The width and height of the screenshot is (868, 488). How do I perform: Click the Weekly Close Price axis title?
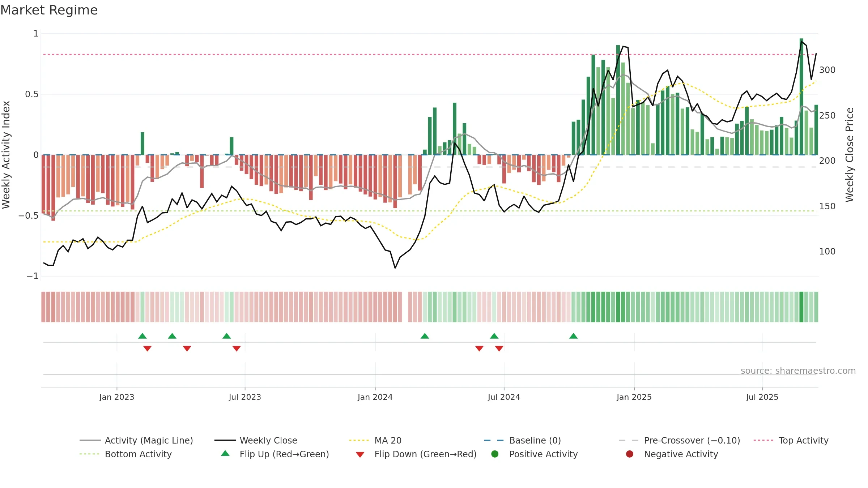click(x=849, y=155)
